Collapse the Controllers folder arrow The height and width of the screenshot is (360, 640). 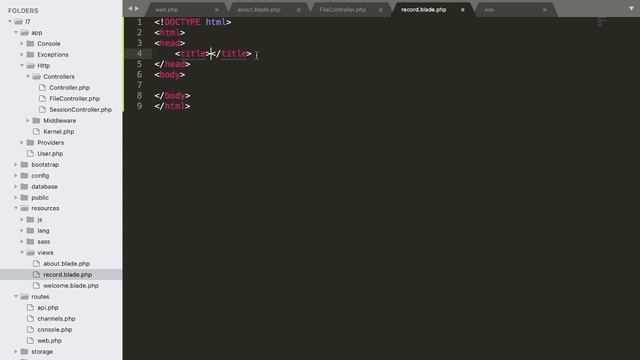point(28,76)
